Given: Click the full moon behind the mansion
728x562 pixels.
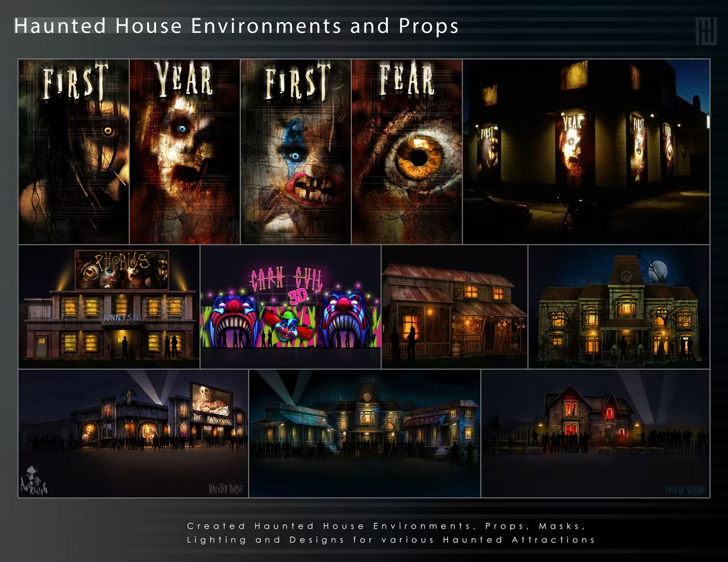Looking at the screenshot, I should 659,269.
